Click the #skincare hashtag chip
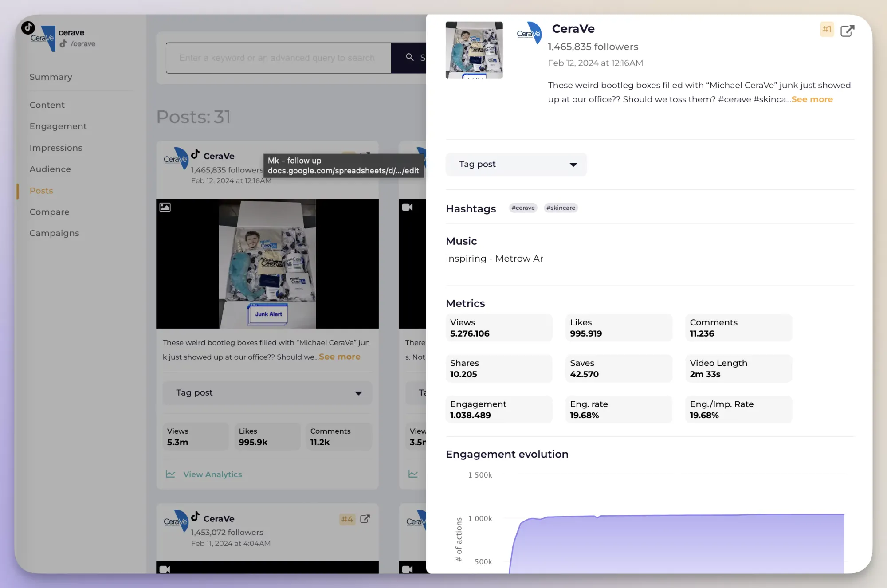The image size is (887, 588). [x=561, y=208]
